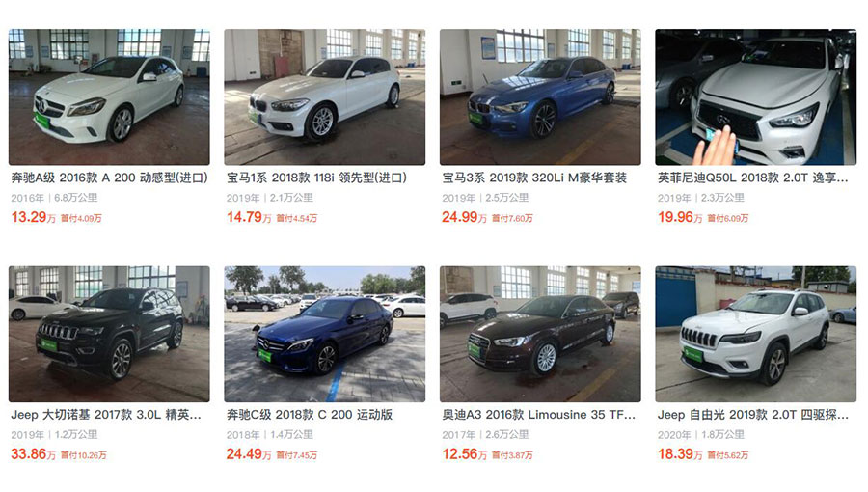
Task: Open the white Mercedes A-Class photo
Action: click(x=109, y=96)
